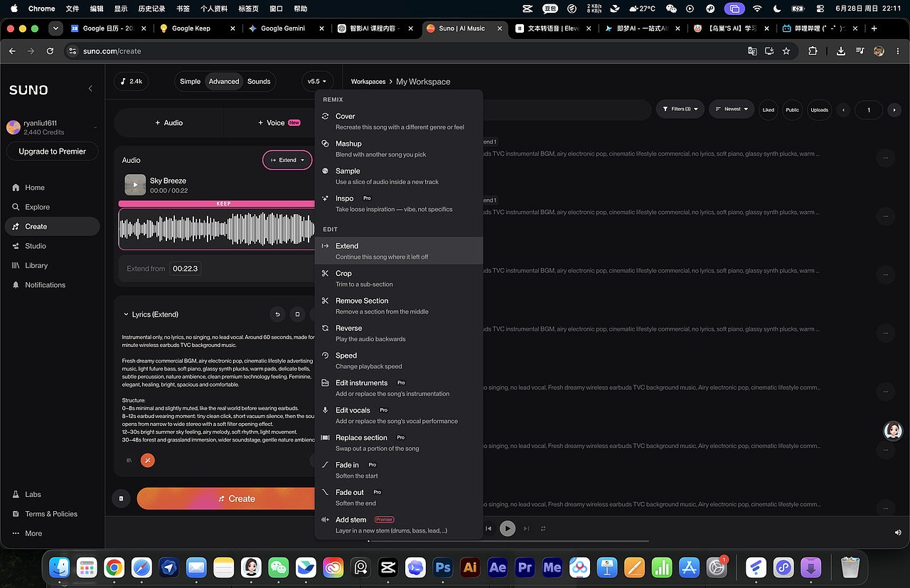Viewport: 910px width, 588px height.
Task: Open the Newest sort dropdown
Action: (x=732, y=109)
